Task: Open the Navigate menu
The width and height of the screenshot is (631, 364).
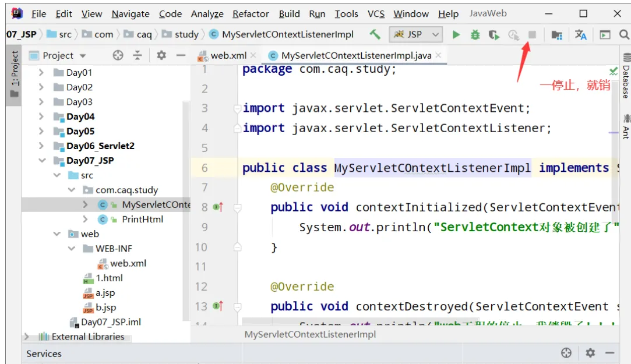Action: pyautogui.click(x=131, y=14)
